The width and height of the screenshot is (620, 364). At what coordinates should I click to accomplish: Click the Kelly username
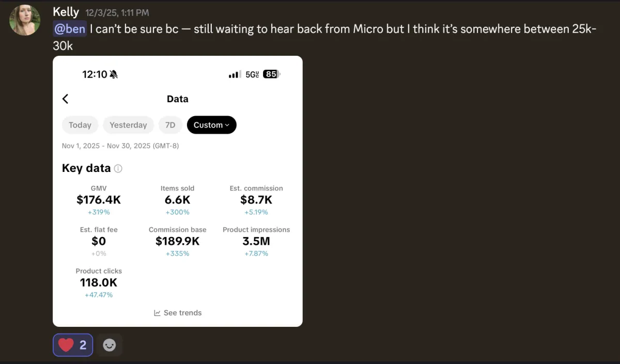pos(66,12)
